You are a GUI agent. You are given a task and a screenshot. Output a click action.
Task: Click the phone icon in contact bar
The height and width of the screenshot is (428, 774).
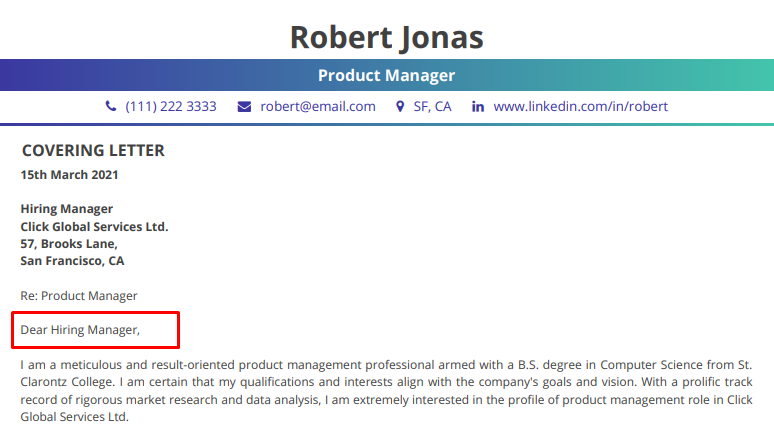pyautogui.click(x=111, y=106)
